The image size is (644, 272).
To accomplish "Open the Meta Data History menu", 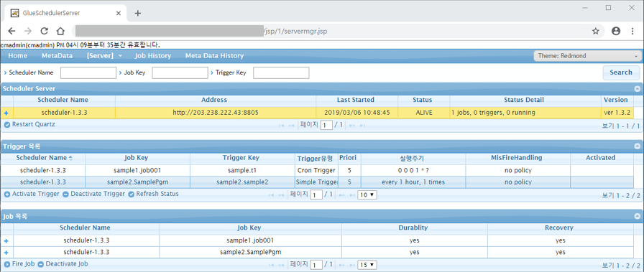I will 214,56.
